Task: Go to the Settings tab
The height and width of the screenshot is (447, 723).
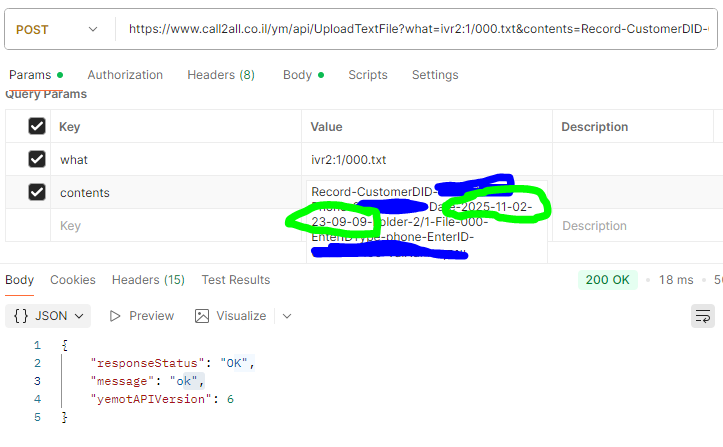Action: click(435, 75)
